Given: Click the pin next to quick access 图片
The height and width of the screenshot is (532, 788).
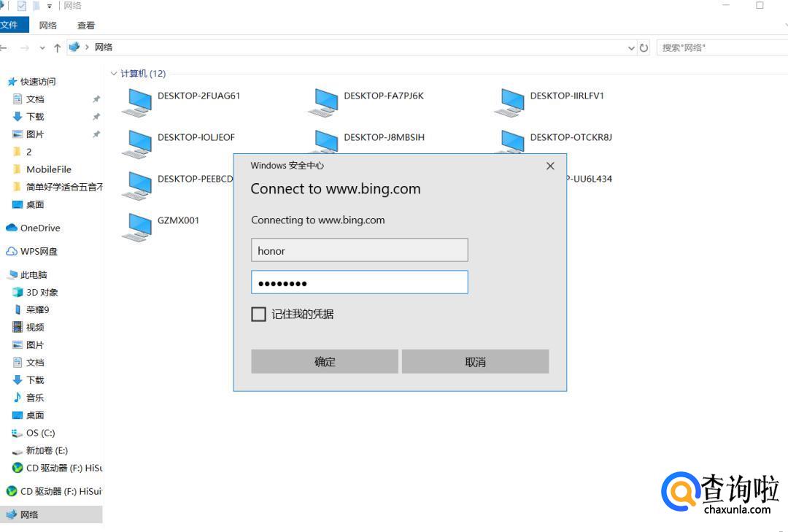Looking at the screenshot, I should click(96, 134).
